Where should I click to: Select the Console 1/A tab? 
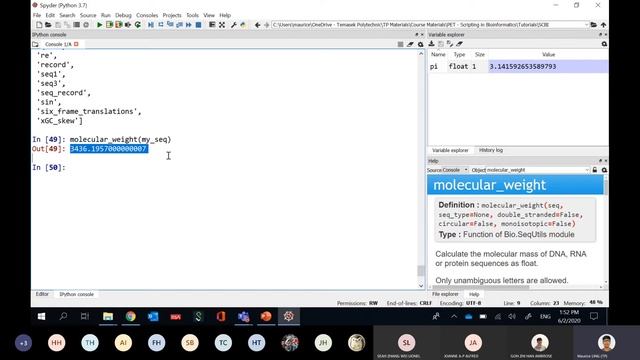[58, 44]
